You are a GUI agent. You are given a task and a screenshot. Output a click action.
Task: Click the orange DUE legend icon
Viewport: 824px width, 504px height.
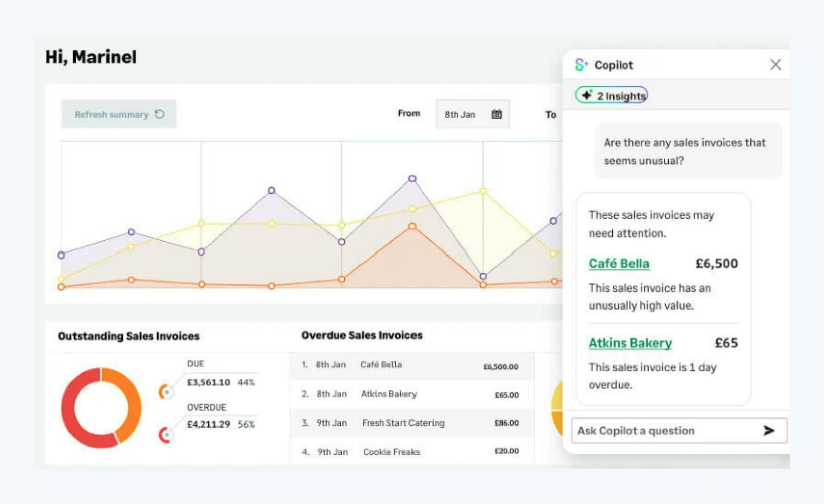pyautogui.click(x=165, y=392)
